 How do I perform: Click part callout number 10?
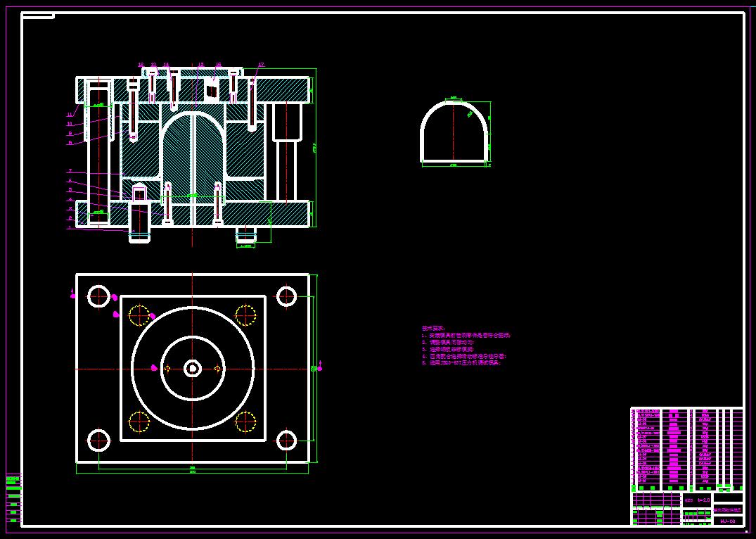(70, 124)
